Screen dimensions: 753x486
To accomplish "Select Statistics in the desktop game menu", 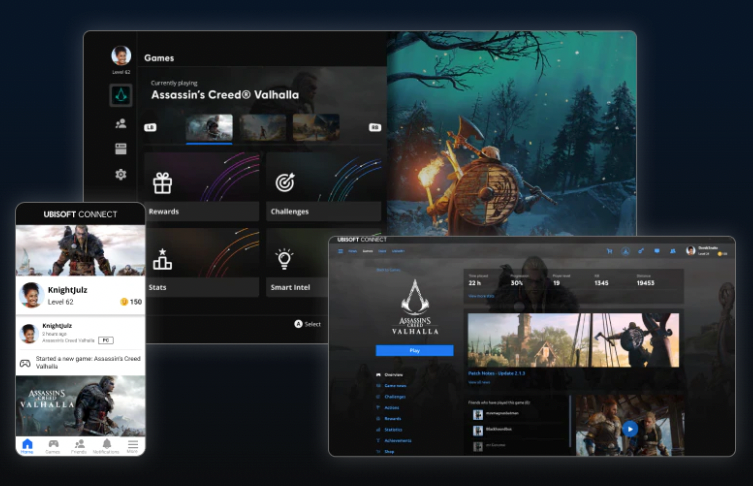I will (x=389, y=430).
